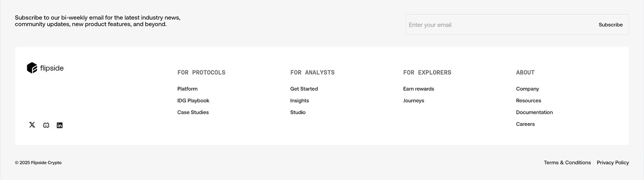
Task: View Terms & Conditions
Action: 567,162
